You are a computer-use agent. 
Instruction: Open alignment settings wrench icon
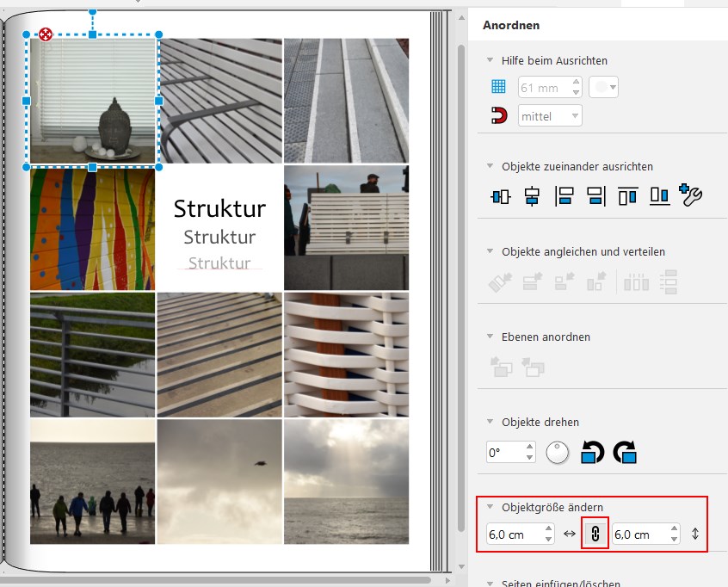point(692,196)
